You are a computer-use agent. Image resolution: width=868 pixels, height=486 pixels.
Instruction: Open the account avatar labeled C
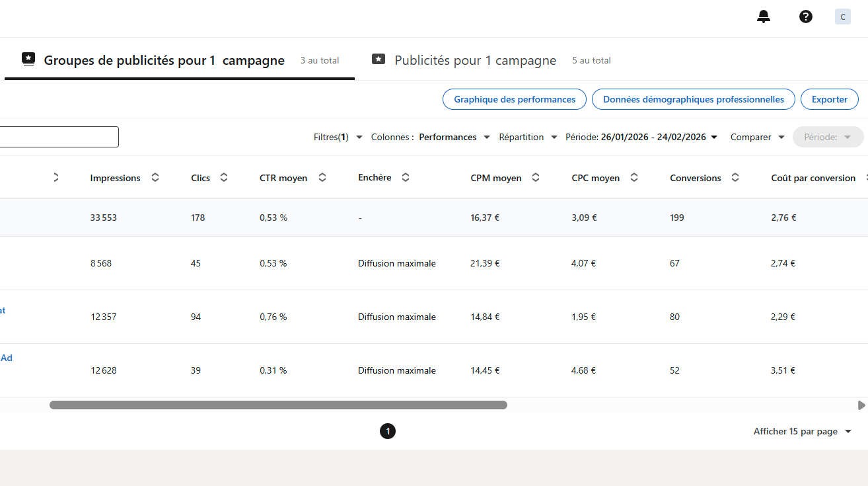point(842,17)
